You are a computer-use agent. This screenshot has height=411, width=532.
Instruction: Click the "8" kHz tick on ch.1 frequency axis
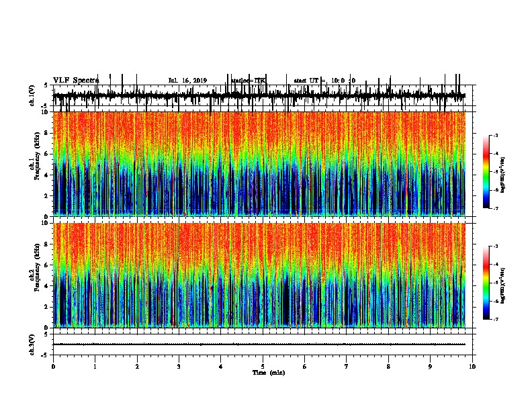(47, 133)
